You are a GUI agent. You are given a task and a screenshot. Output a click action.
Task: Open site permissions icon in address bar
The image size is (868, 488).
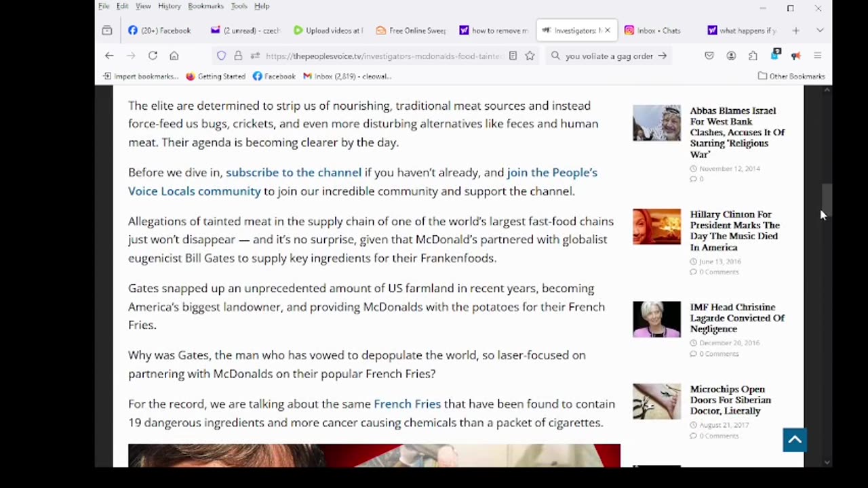[255, 56]
